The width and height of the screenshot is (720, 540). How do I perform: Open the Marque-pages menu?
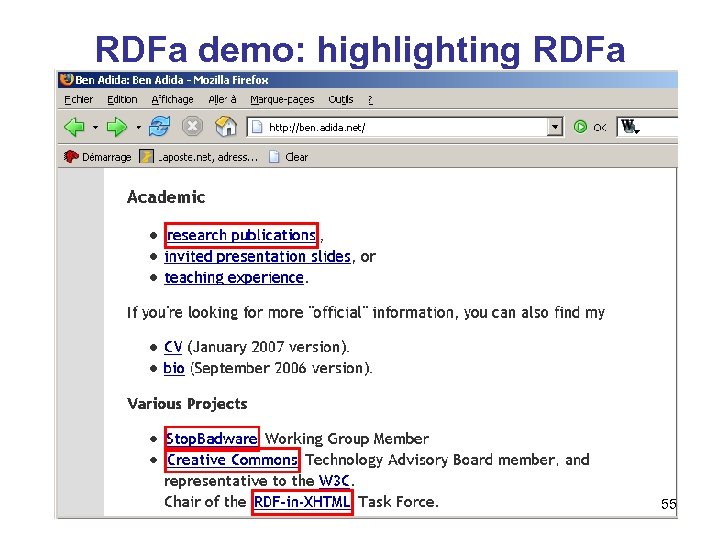click(x=282, y=99)
